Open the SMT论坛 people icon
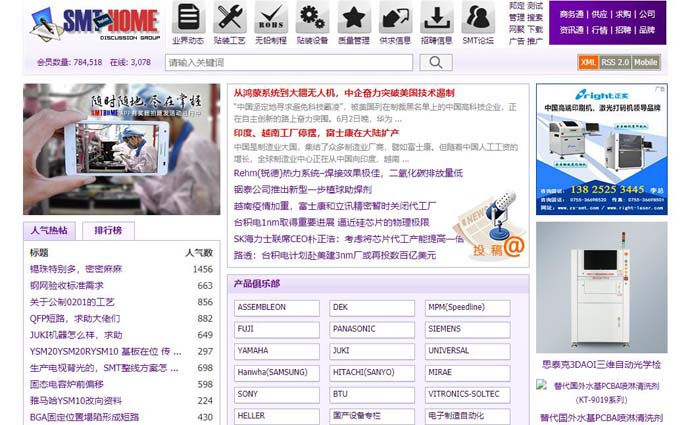This screenshot has height=425, width=690. coord(478,17)
